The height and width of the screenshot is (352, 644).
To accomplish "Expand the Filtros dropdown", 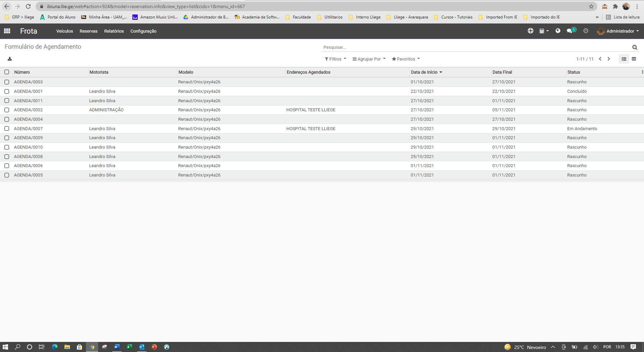I will point(335,59).
